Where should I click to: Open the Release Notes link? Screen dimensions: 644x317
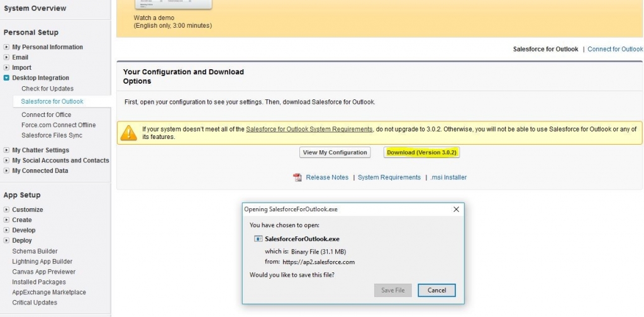tap(327, 177)
